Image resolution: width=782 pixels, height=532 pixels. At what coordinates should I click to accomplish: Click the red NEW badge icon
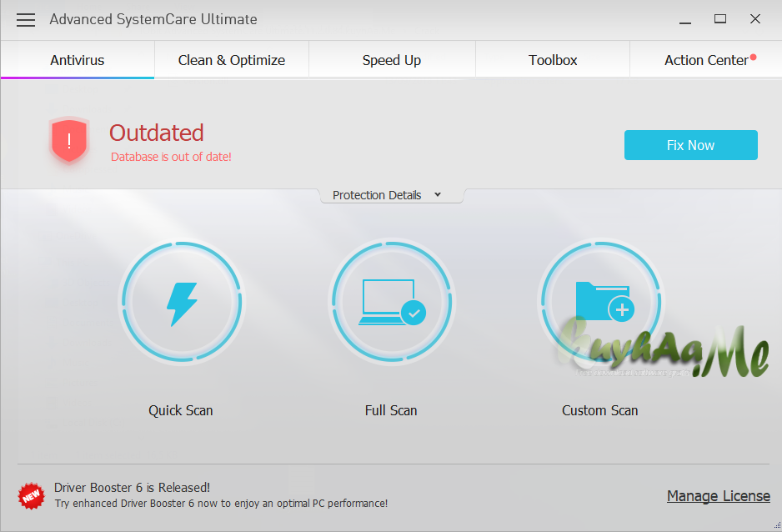[31, 495]
